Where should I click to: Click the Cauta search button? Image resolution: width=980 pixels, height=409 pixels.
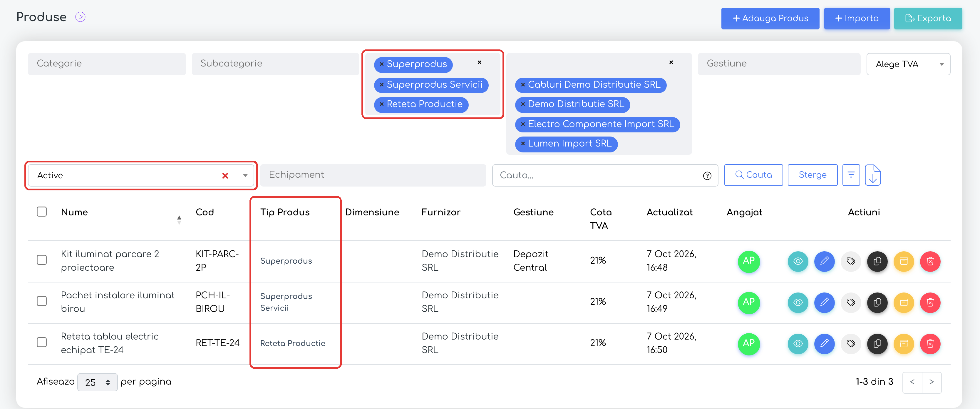[x=753, y=175]
